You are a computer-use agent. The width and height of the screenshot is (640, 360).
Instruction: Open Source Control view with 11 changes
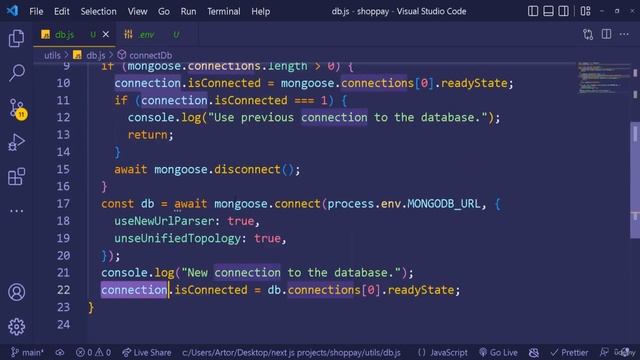[x=18, y=109]
